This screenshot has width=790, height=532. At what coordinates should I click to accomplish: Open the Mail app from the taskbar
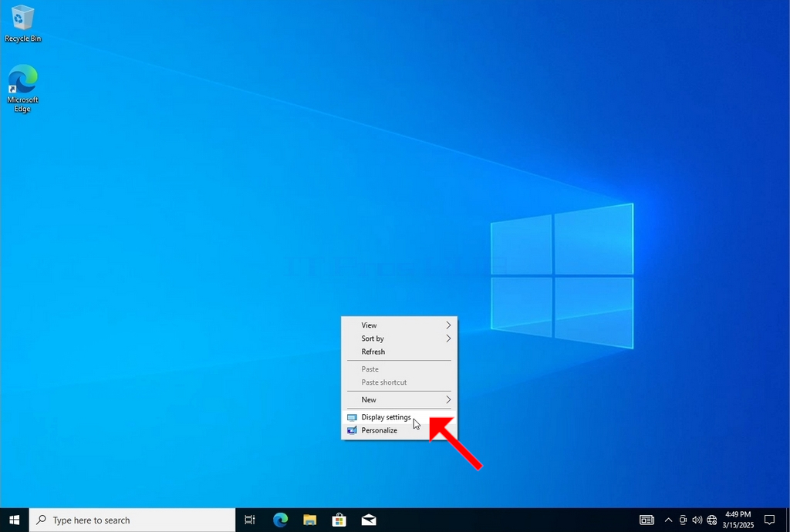click(x=369, y=520)
